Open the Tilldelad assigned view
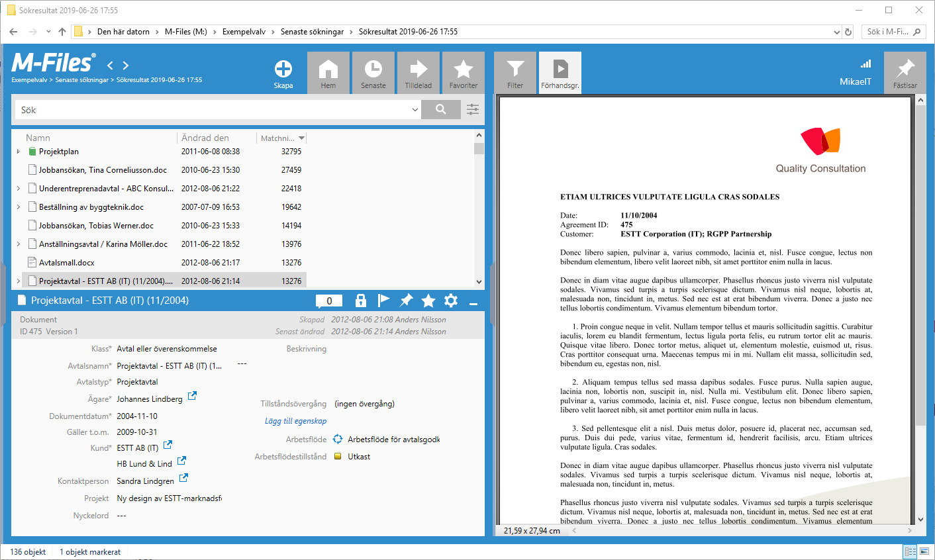Viewport: 935px width, 560px height. pyautogui.click(x=418, y=73)
